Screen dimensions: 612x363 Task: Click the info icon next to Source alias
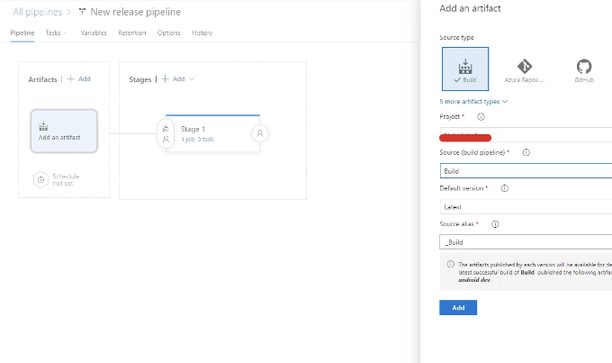[495, 224]
